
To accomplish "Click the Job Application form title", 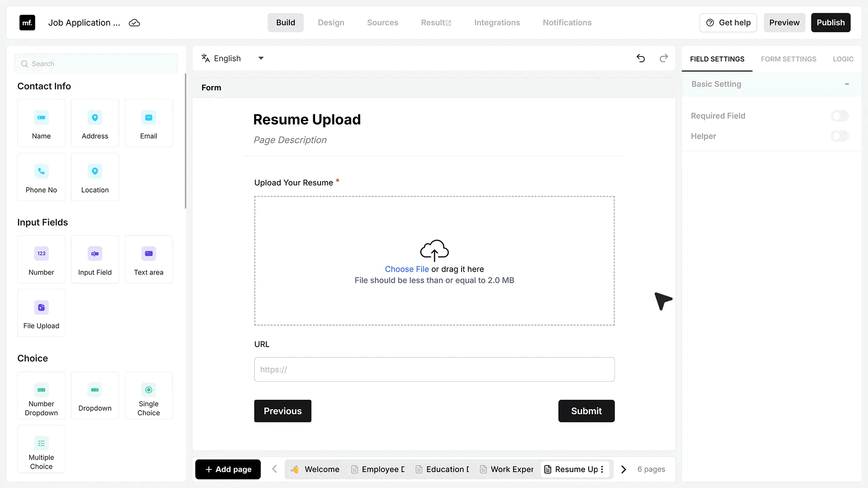I will click(84, 23).
